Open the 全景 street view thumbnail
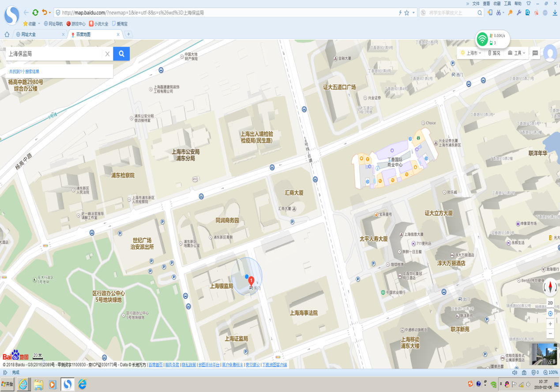 tap(544, 354)
